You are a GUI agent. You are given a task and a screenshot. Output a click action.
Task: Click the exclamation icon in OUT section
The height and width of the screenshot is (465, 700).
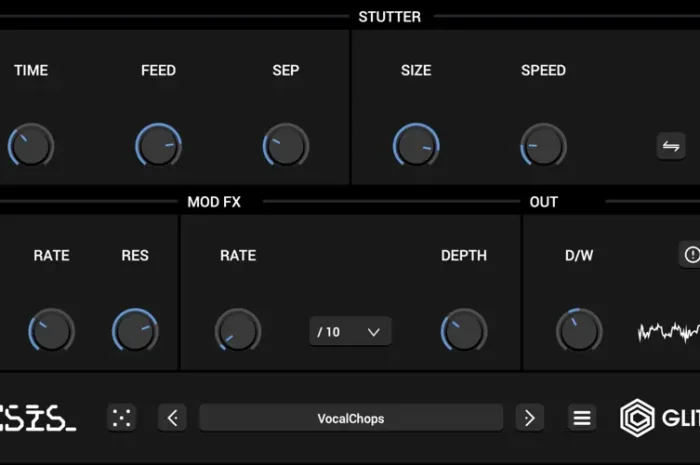pyautogui.click(x=691, y=255)
